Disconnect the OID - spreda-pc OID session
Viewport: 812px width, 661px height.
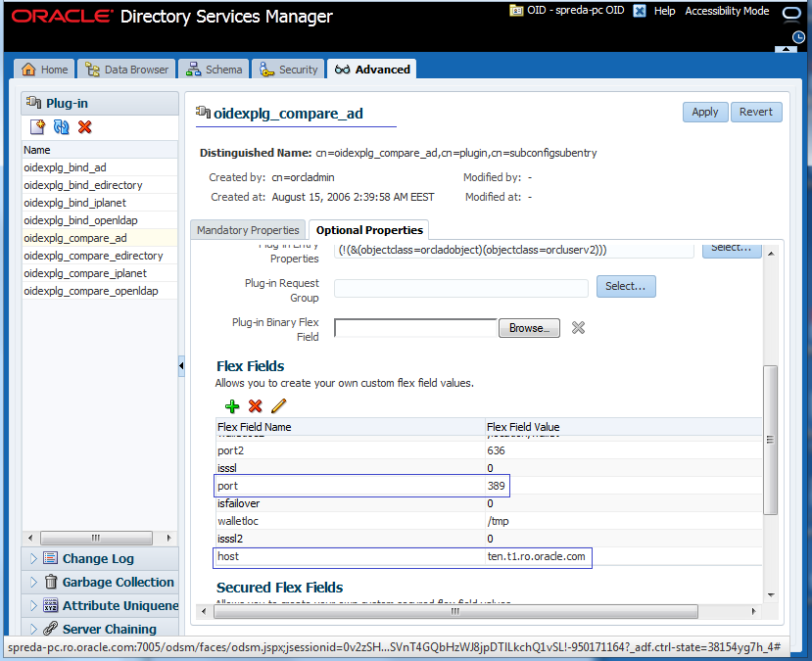point(641,11)
